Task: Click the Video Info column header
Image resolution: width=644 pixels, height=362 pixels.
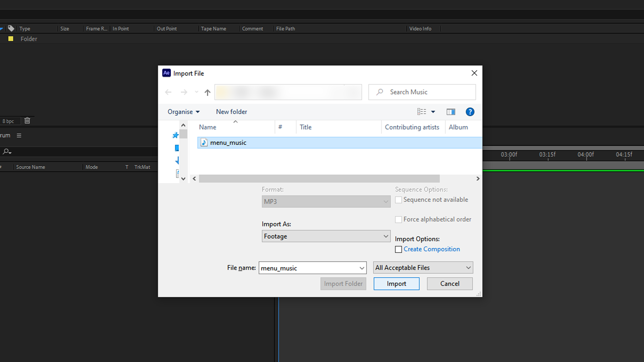Action: coord(420,29)
